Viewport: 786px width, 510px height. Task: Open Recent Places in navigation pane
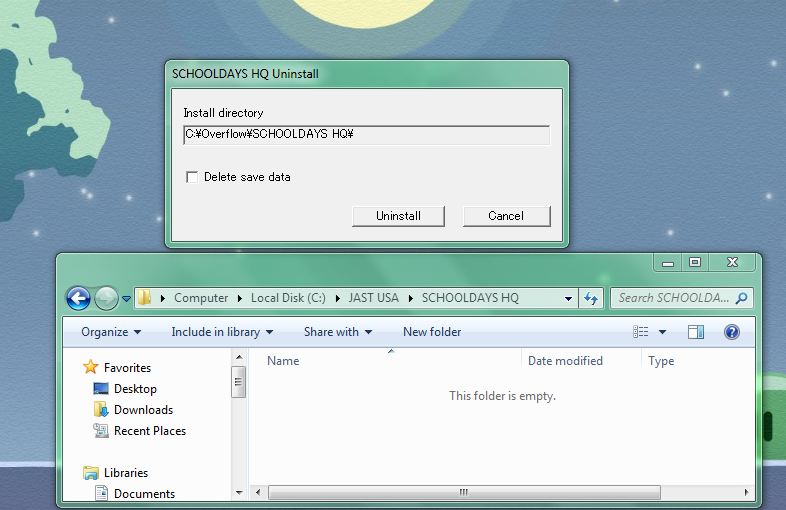pos(149,431)
